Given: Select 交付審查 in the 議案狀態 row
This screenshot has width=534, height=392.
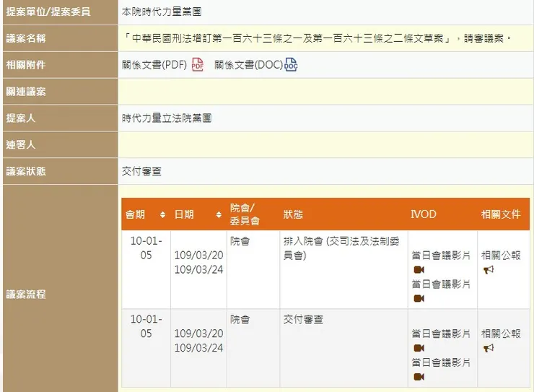Looking at the screenshot, I should [141, 171].
